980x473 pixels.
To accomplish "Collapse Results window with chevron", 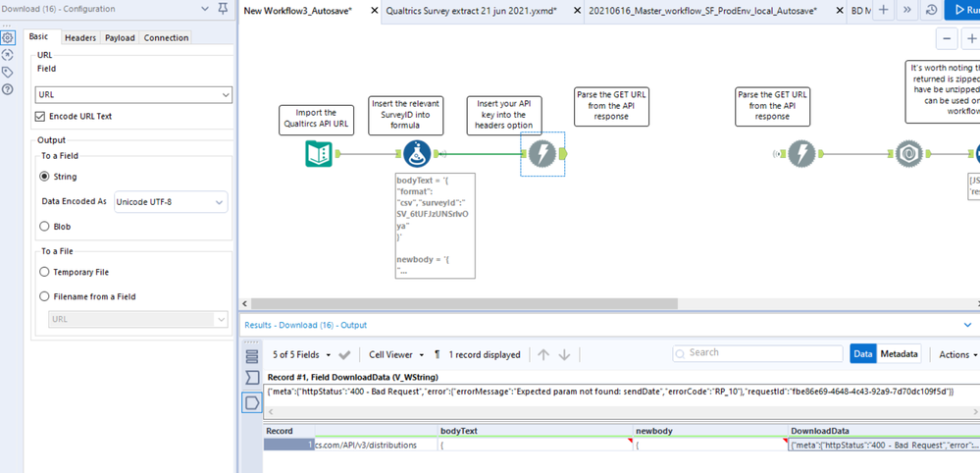I will [968, 325].
